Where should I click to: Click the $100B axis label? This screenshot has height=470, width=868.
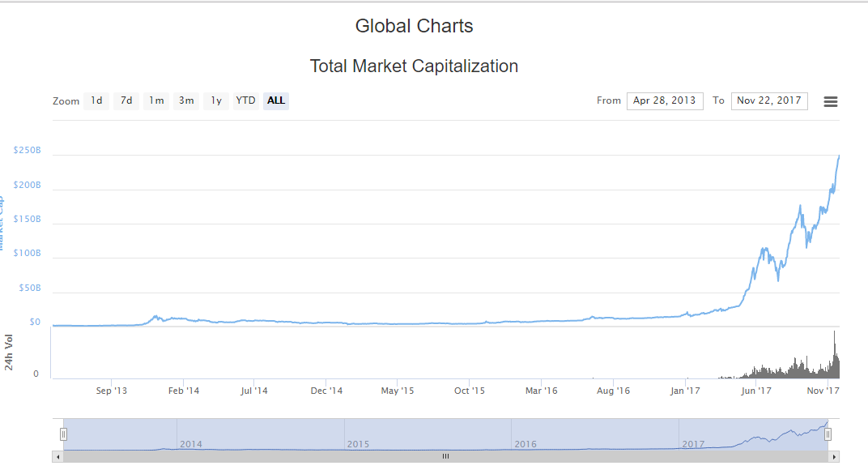28,254
